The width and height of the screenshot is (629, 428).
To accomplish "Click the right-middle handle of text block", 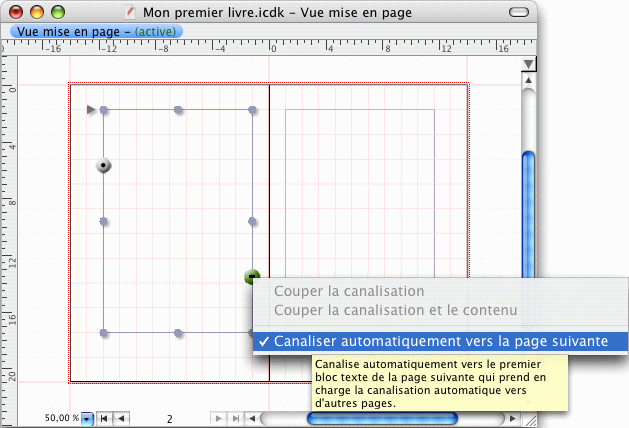I will click(252, 221).
